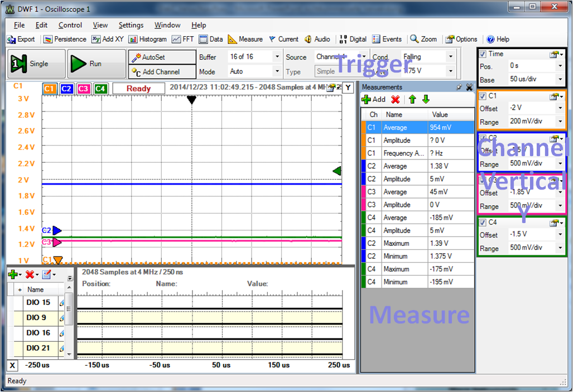Open the C1 Range dropdown at 200 mV/div
Screen dimensions: 588x392
tap(560, 122)
